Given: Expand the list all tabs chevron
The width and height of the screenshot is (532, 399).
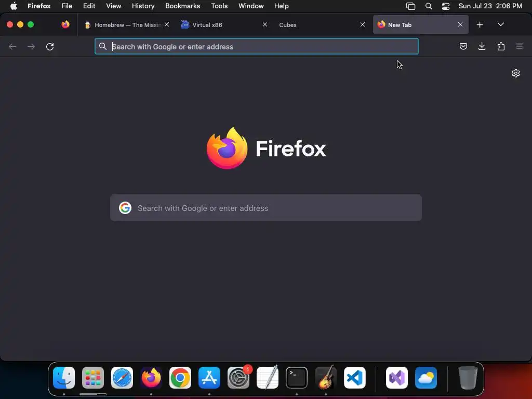Looking at the screenshot, I should 500,24.
